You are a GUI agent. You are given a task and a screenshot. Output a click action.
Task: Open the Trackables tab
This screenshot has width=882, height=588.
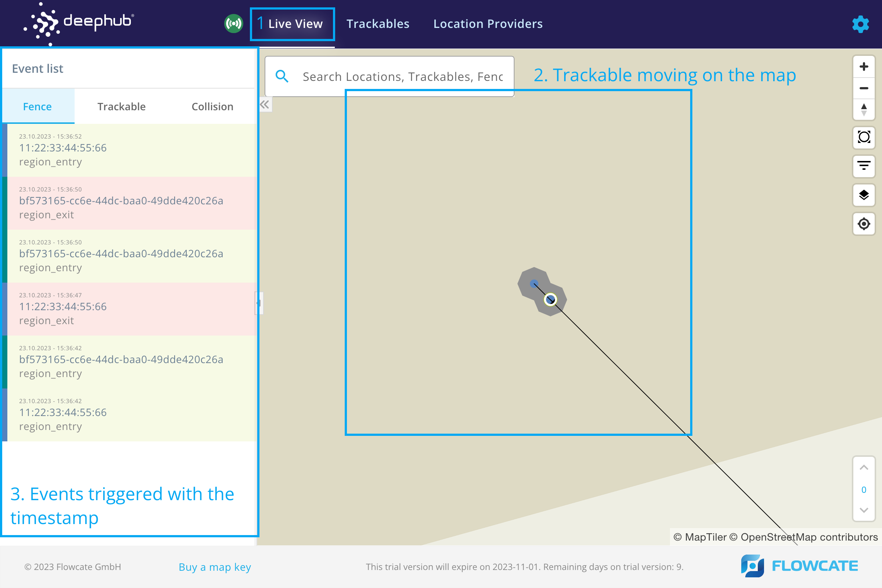pos(378,24)
